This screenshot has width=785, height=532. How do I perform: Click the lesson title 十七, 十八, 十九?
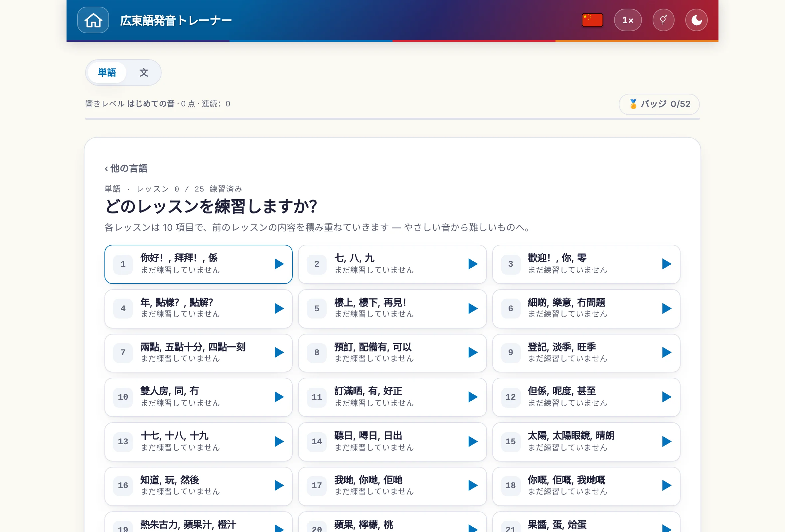click(x=175, y=436)
